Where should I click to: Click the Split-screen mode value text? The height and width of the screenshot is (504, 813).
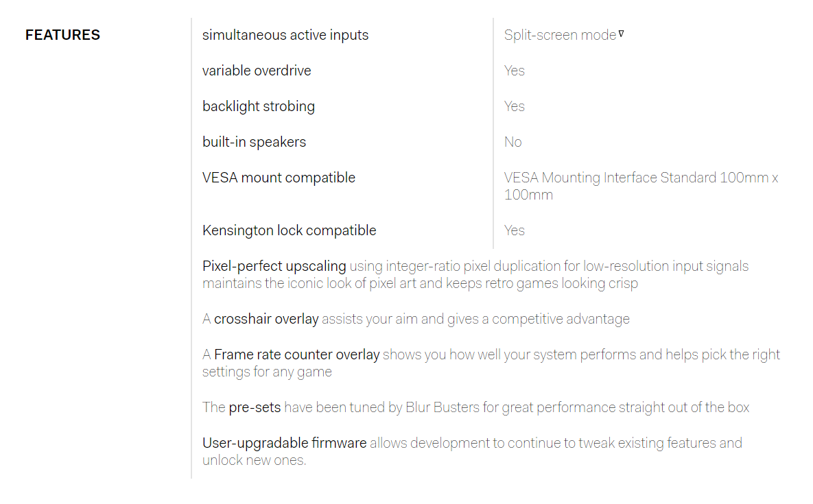(560, 35)
